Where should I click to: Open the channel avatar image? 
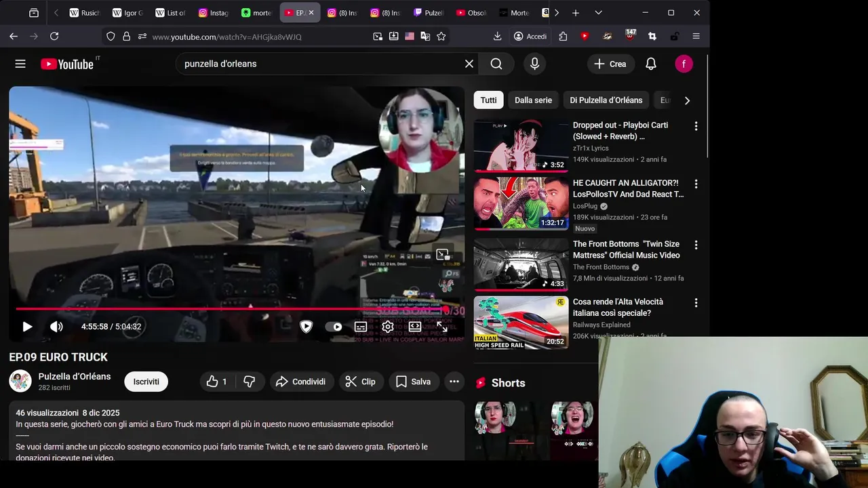click(20, 382)
